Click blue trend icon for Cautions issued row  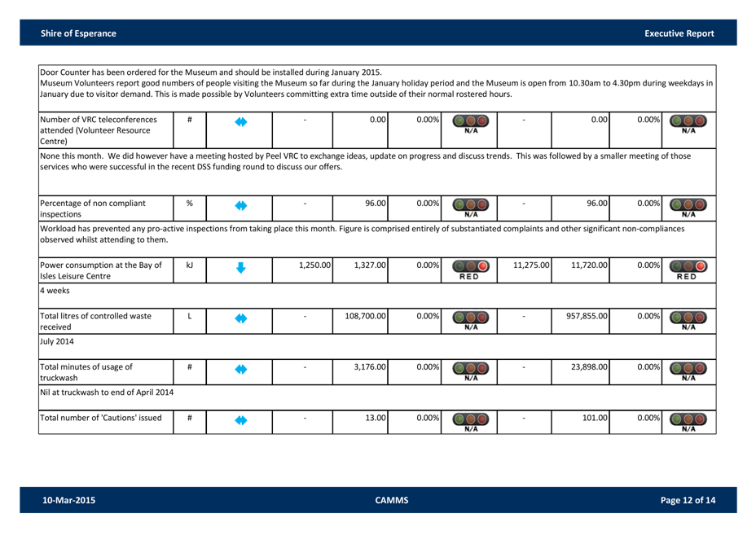(240, 420)
